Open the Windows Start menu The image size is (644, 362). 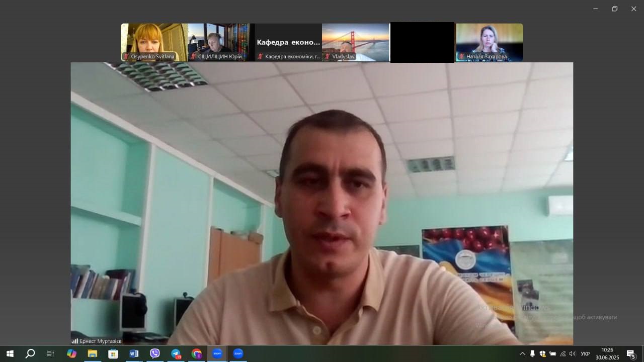(x=10, y=353)
